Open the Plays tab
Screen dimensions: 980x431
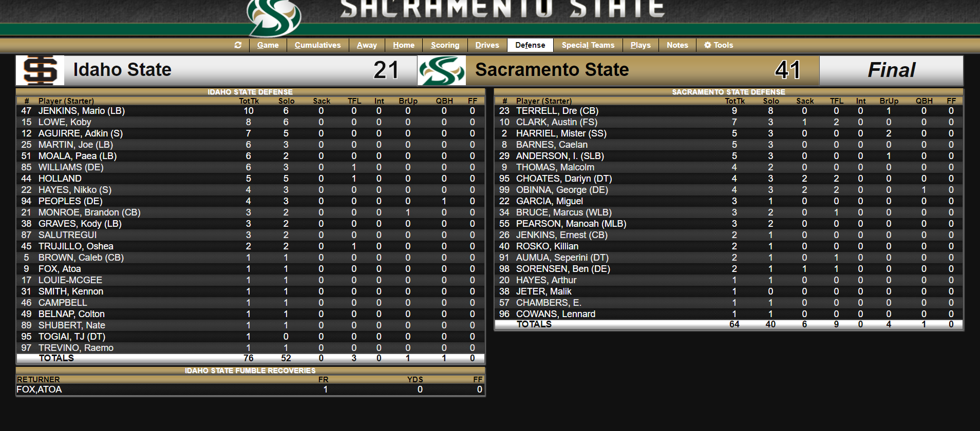point(640,45)
